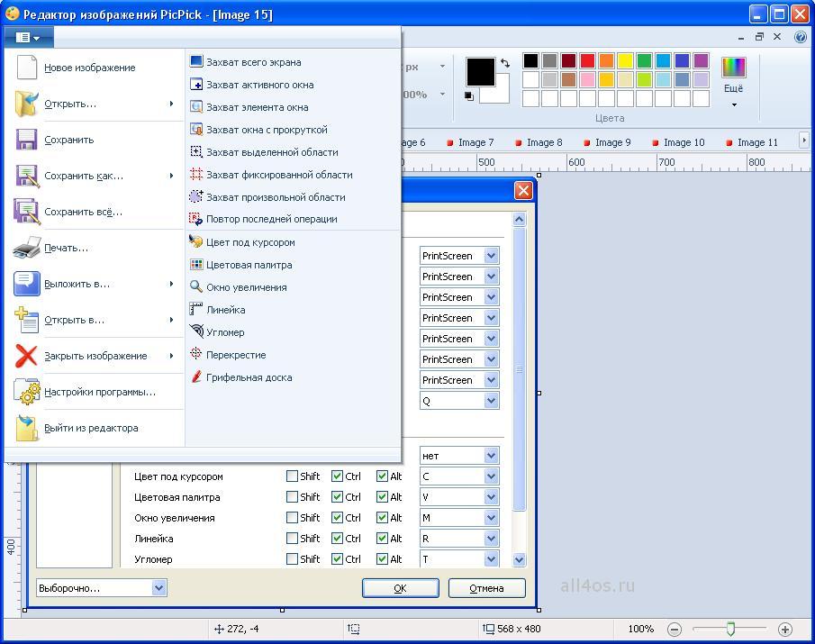Click Выложить в… in the menu
The width and height of the screenshot is (815, 644).
[95, 284]
